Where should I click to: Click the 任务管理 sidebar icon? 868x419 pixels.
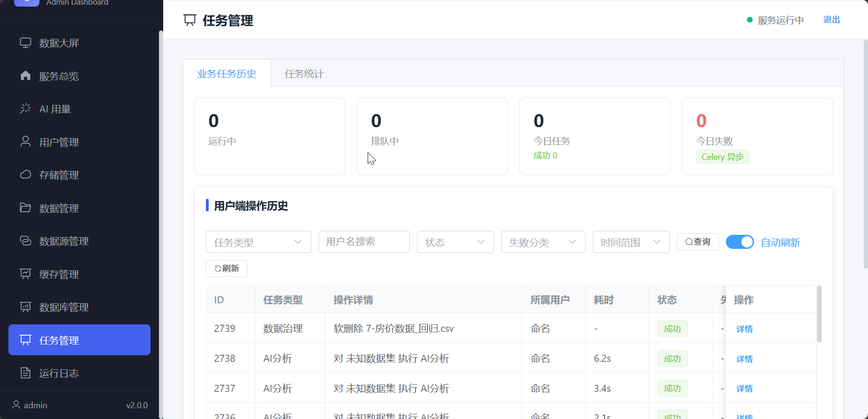25,340
